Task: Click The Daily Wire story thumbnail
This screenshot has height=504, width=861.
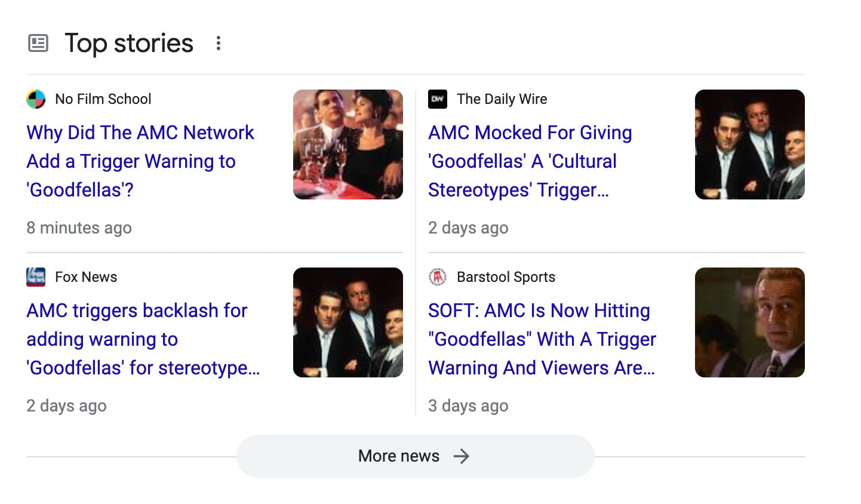Action: coord(750,145)
